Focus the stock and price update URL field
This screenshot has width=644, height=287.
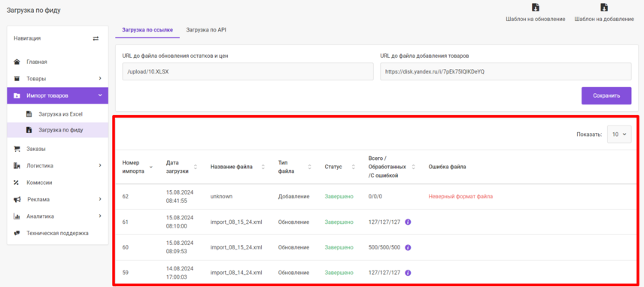[x=248, y=71]
